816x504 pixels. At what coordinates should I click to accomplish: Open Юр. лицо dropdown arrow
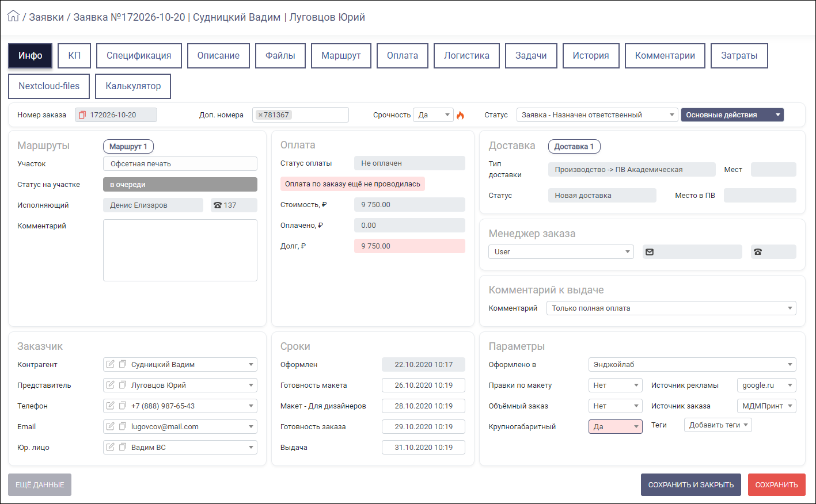coord(251,448)
